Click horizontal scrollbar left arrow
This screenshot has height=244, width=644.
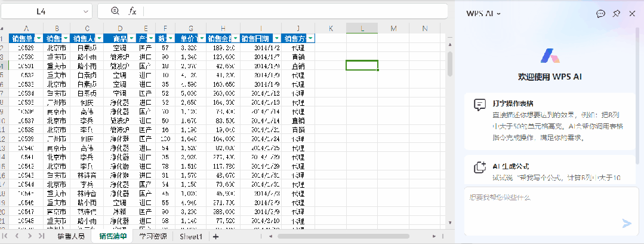(270, 237)
